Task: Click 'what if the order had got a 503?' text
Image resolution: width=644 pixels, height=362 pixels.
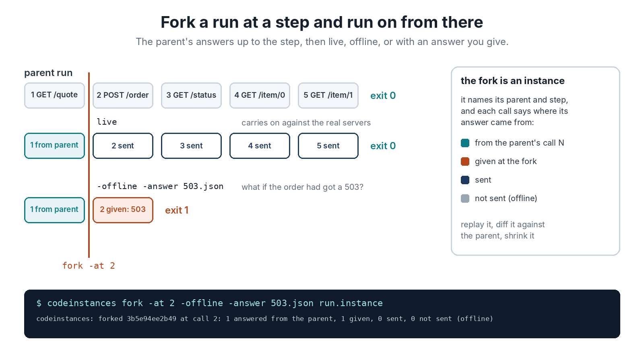Action: tap(302, 187)
